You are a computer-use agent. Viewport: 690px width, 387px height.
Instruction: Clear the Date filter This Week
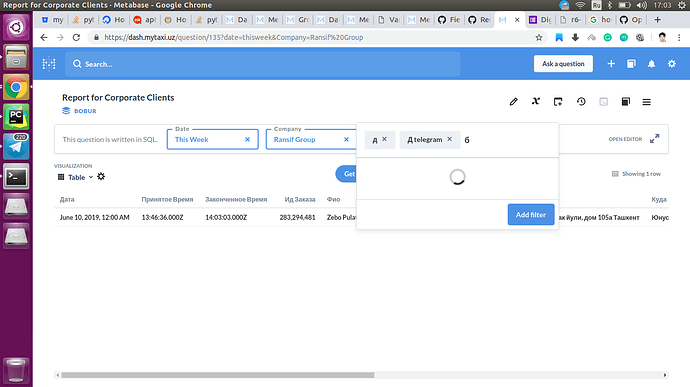(x=247, y=140)
